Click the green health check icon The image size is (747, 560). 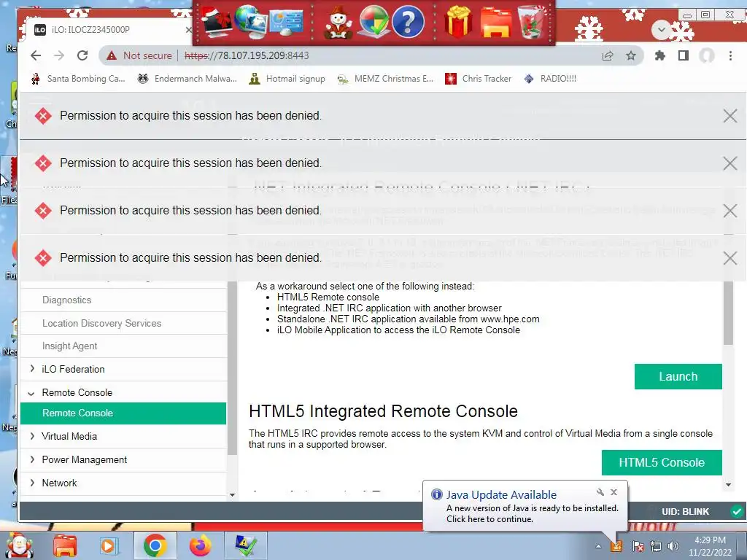coord(737,511)
